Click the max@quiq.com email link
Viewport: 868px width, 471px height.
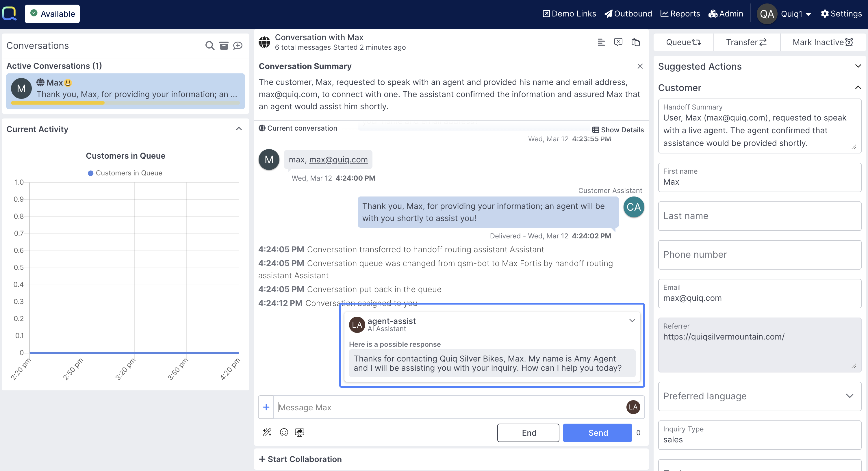tap(338, 159)
